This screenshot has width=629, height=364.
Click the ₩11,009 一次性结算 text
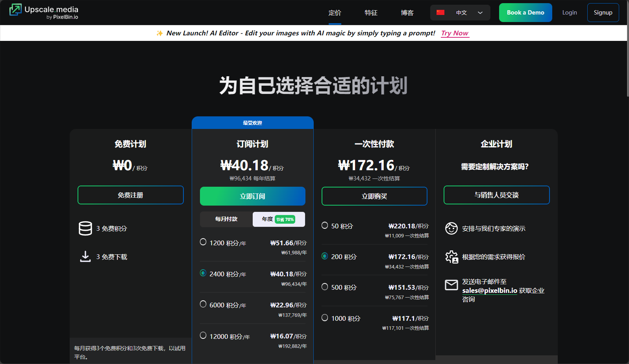tap(407, 236)
